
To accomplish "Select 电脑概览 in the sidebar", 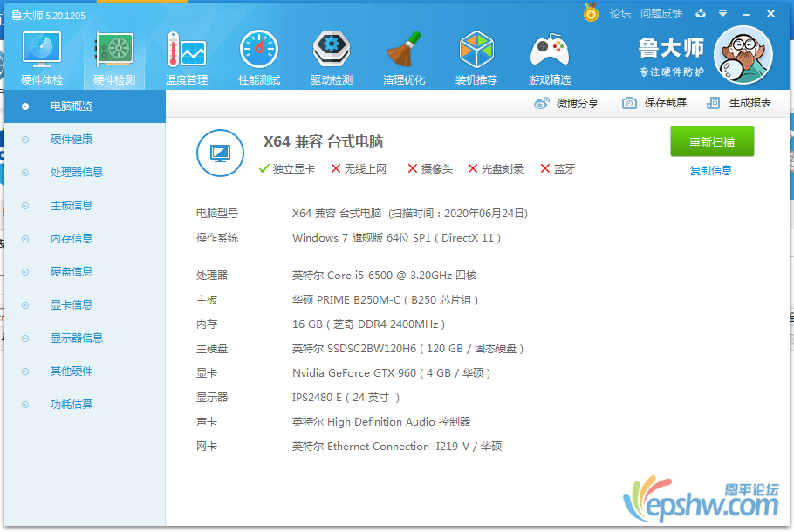I will [86, 106].
